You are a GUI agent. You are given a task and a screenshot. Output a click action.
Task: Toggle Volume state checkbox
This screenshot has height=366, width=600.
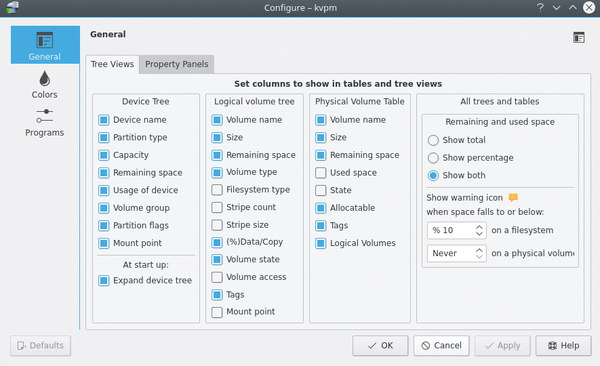[x=217, y=260]
